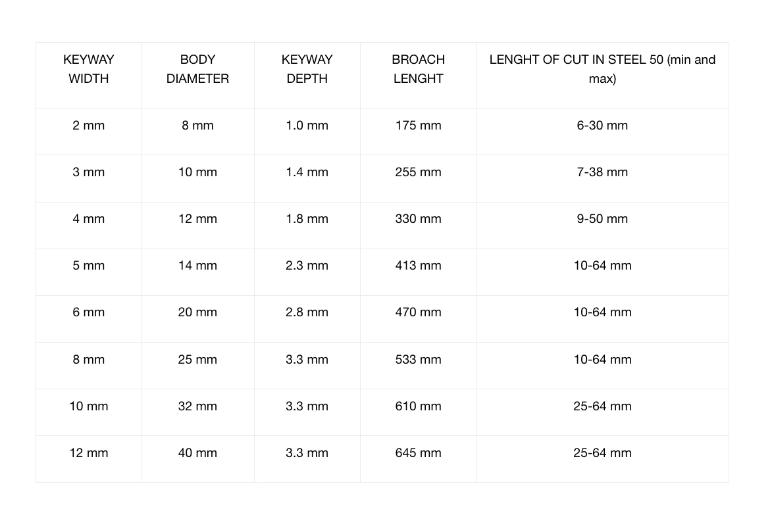Click the 14 mm body diameter cell
The width and height of the screenshot is (772, 532).
[197, 266]
